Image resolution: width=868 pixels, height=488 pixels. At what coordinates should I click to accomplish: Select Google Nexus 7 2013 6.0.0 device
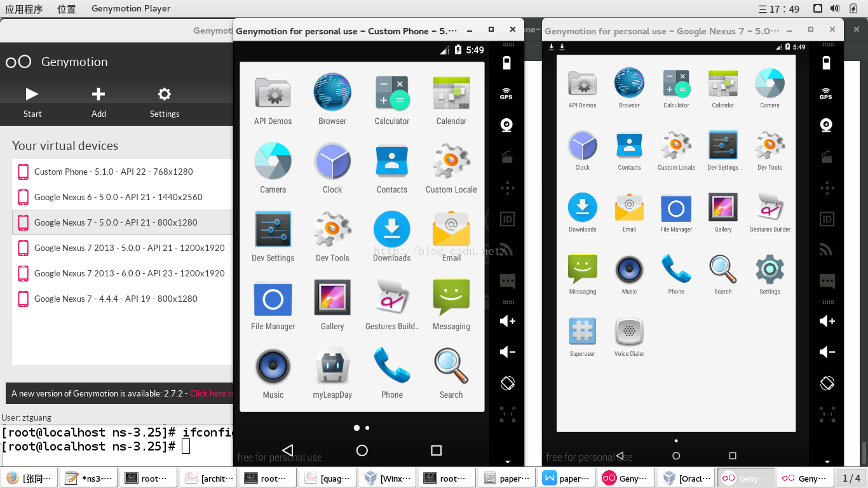coord(123,273)
